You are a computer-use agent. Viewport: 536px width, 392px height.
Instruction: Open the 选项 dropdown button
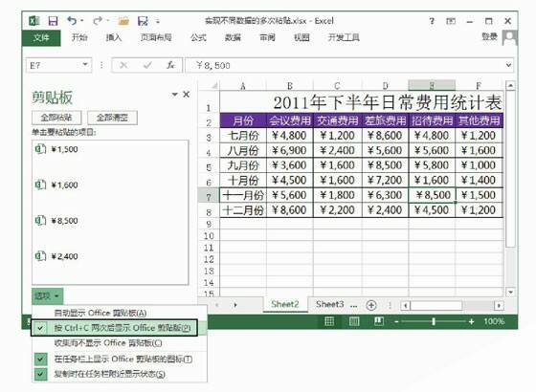point(48,295)
